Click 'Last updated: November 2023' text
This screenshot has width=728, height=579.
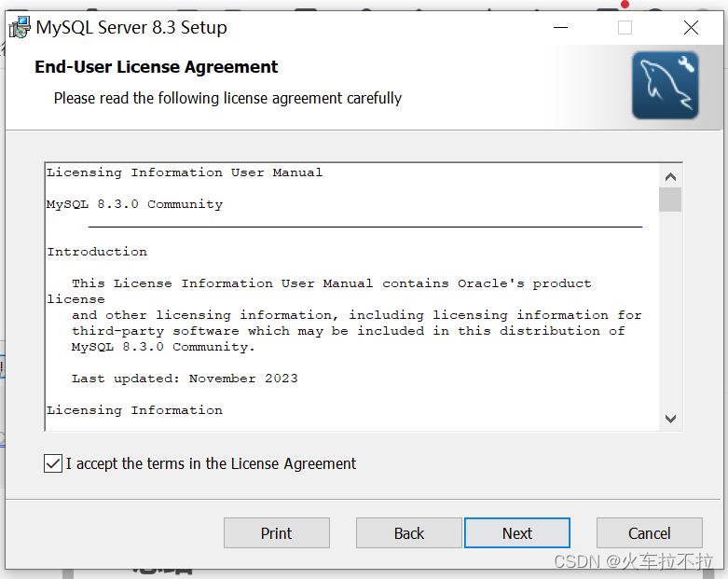(x=185, y=379)
